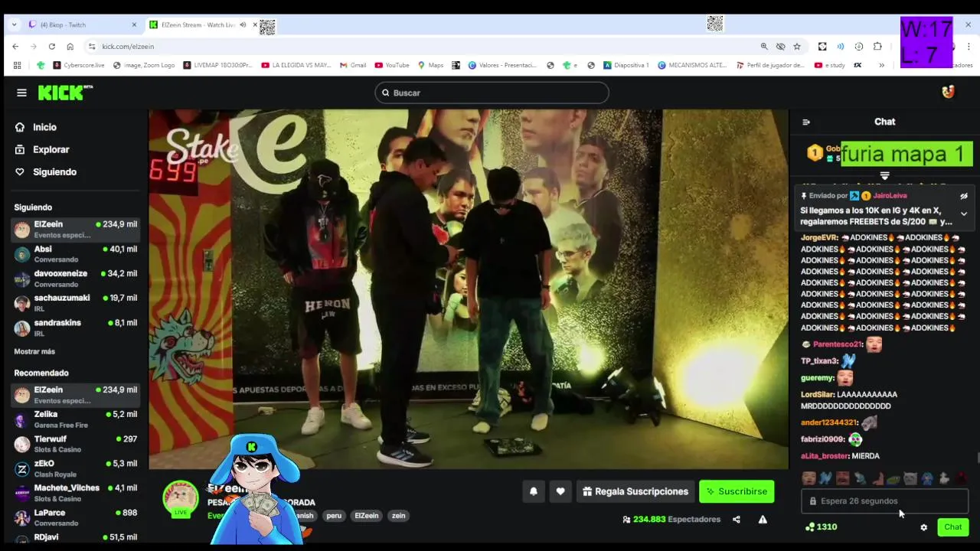Viewport: 980px width, 551px height.
Task: Click the browser home icon
Action: point(70,47)
